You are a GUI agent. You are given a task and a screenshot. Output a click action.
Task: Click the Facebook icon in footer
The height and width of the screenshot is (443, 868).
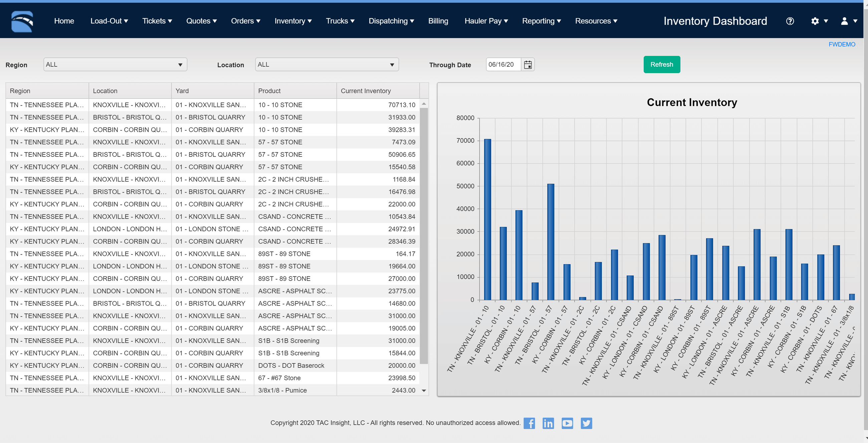[529, 423]
